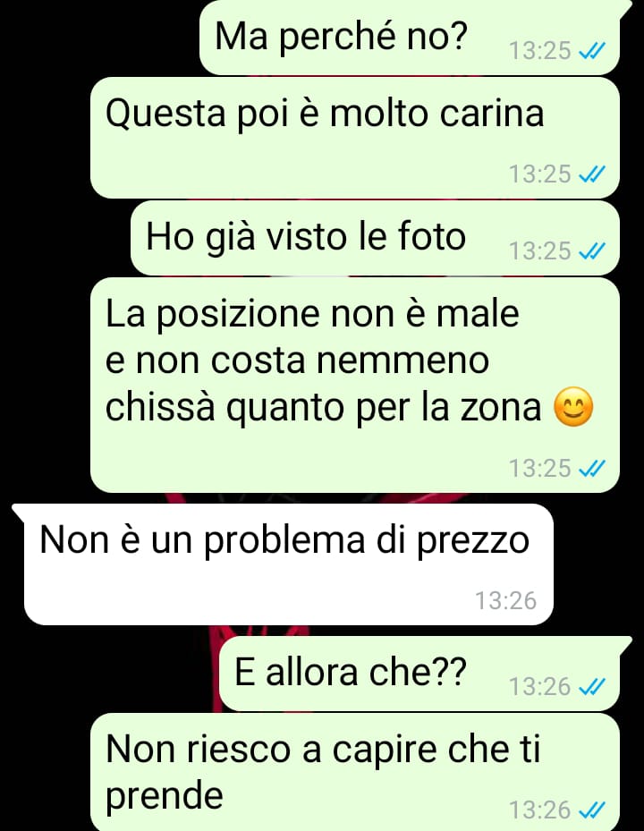Click the smiling emoji after "la zona"
644x831 pixels.
[573, 407]
